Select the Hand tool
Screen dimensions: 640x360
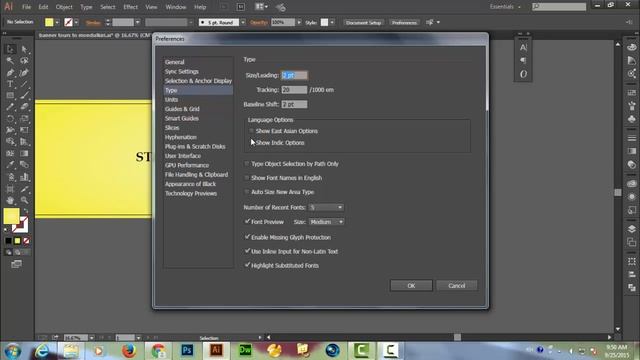point(10,200)
